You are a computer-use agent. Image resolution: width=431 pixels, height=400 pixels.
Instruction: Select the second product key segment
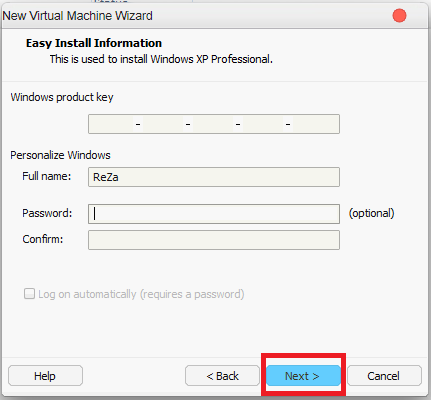(163, 124)
